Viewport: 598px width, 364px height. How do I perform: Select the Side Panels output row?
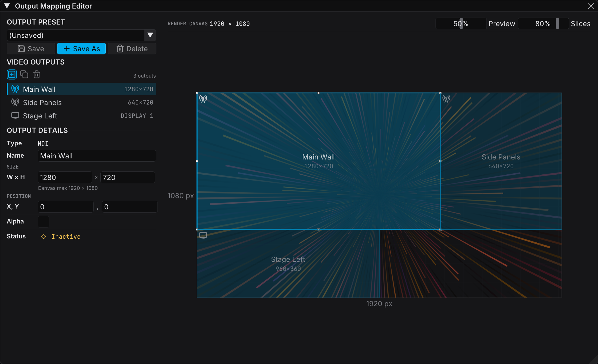pyautogui.click(x=81, y=102)
